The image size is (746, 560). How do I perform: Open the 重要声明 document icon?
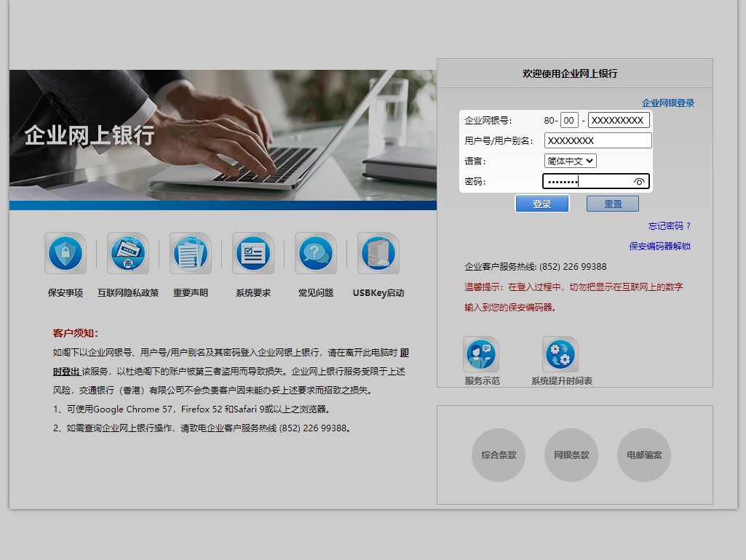coord(191,254)
